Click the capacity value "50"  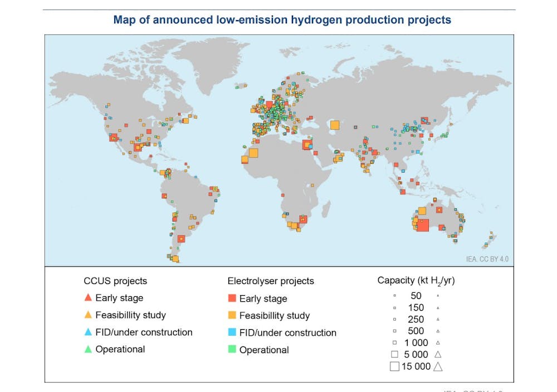click(416, 296)
